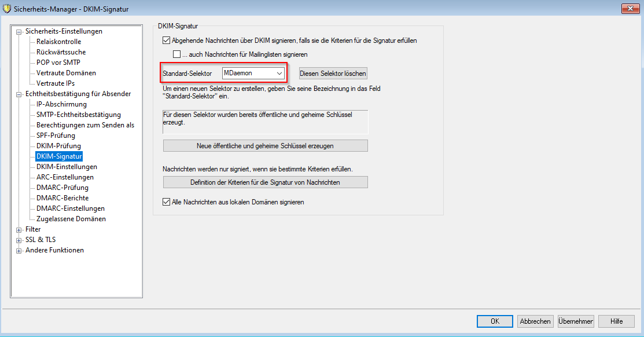Click the Übernehmen button
Viewport: 644px width, 337px height.
point(576,321)
